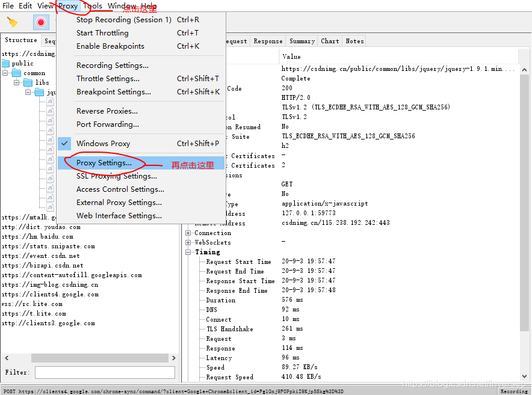This screenshot has height=395, width=532.
Task: Open SSL Proxying Settings...
Action: (x=141, y=176)
